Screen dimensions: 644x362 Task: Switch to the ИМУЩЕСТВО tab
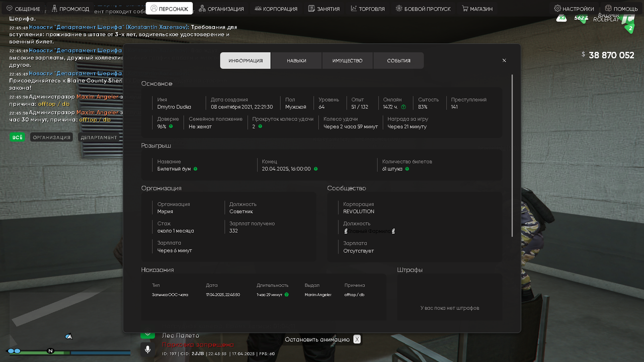tap(348, 60)
